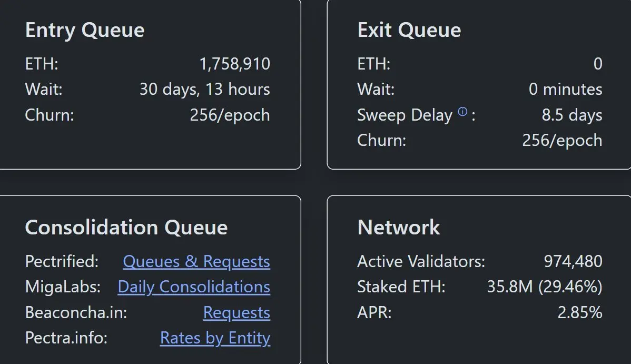Click the 2.85% APR value

tap(579, 312)
